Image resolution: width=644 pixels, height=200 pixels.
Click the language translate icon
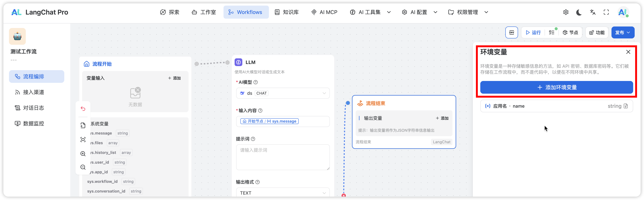tap(592, 12)
